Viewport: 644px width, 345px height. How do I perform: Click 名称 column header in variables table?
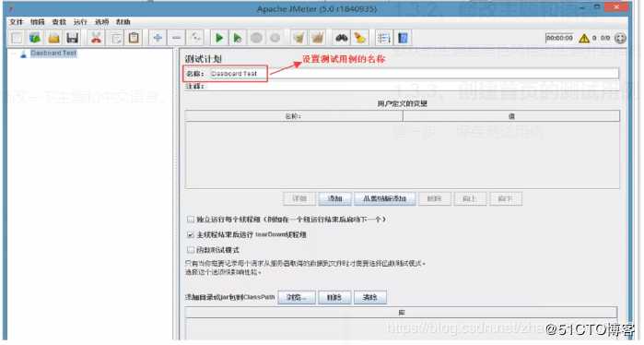294,116
